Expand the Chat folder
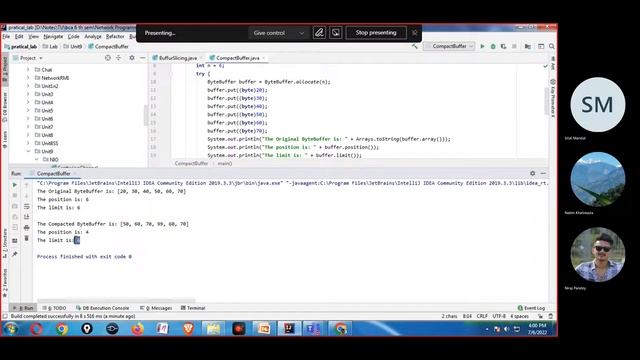 28,70
